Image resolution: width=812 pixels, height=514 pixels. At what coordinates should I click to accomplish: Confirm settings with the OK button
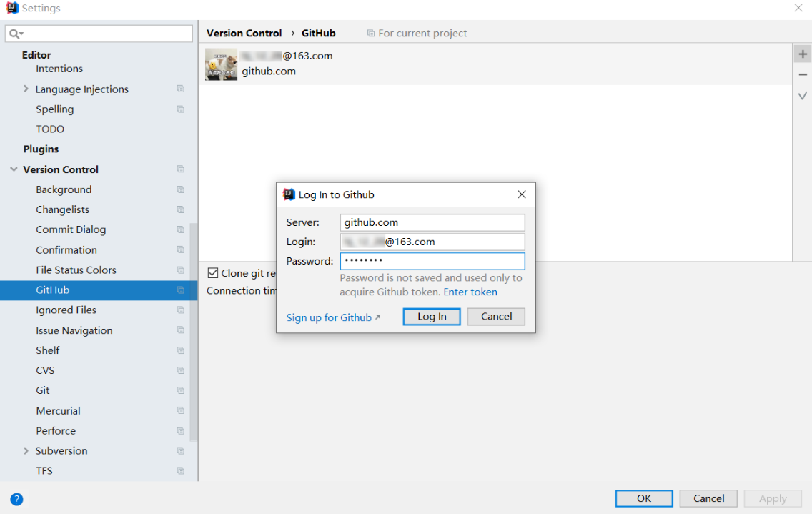tap(644, 498)
